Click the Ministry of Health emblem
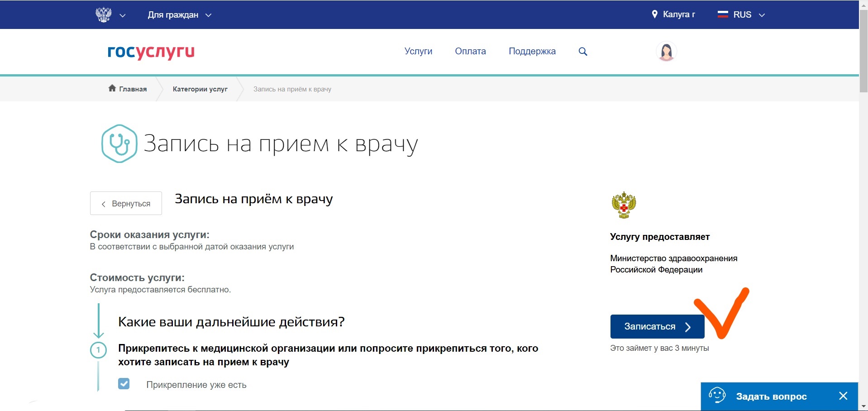 tap(624, 205)
